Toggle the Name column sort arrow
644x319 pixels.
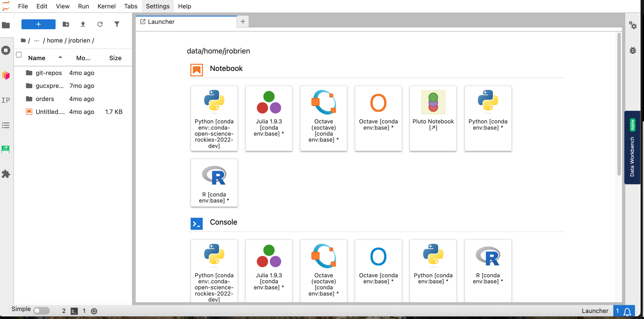point(60,56)
